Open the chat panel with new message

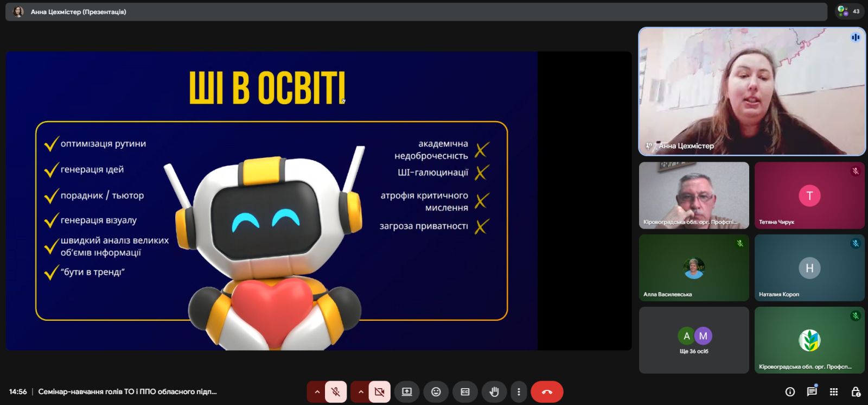click(x=812, y=391)
